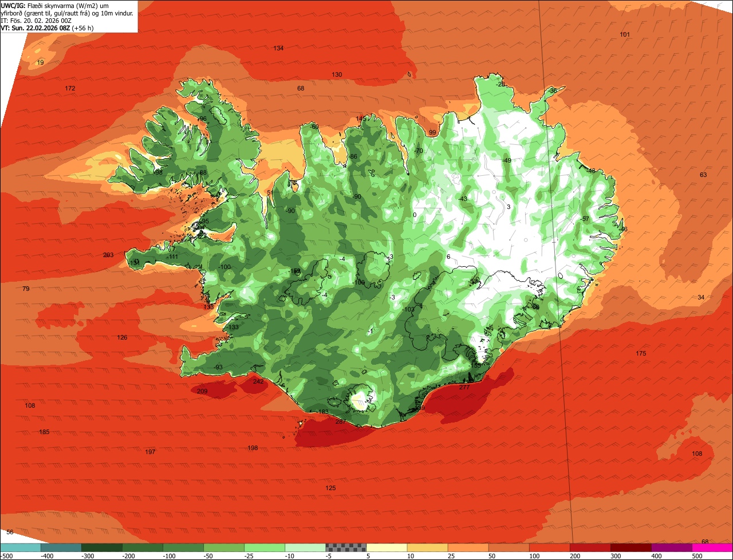Click the checkered -5 to 5 legend swatch
The image size is (733, 560).
[346, 547]
